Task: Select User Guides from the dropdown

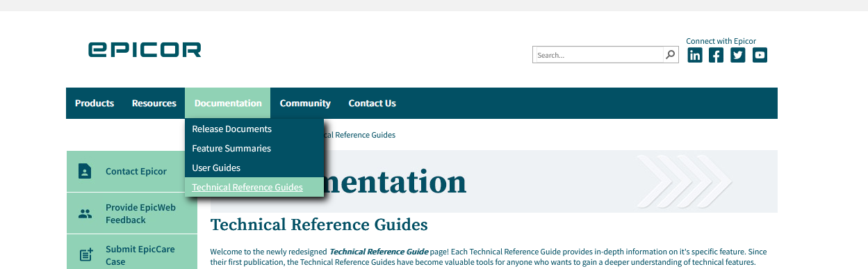Action: click(x=254, y=168)
